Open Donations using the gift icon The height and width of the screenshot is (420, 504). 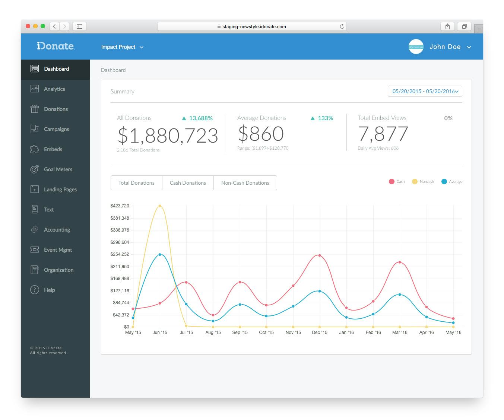click(x=34, y=109)
